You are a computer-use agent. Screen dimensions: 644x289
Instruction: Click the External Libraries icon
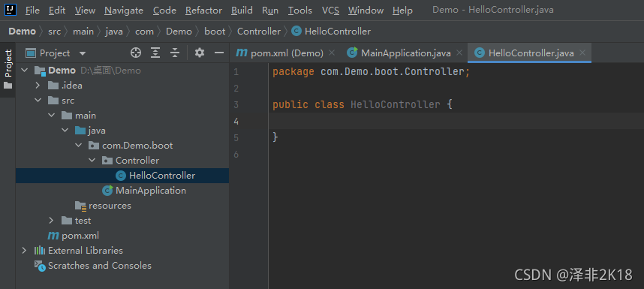pos(40,251)
